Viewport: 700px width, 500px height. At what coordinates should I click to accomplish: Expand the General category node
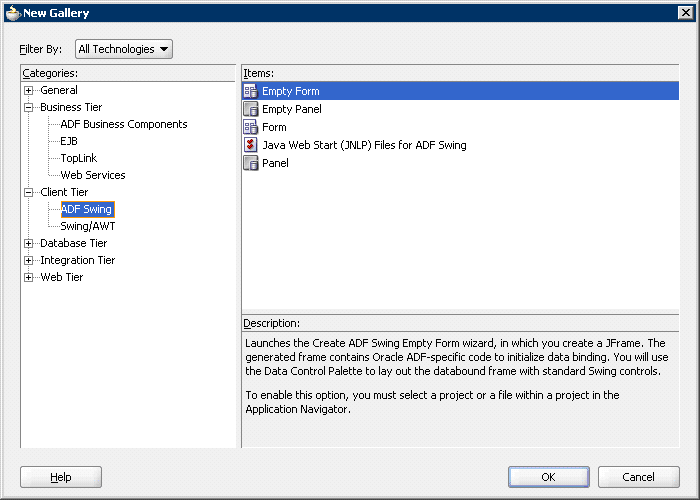[x=29, y=91]
